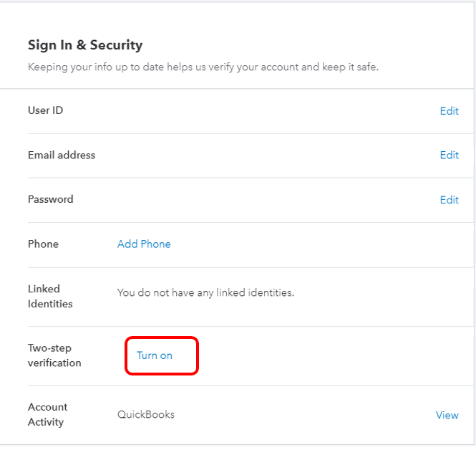The width and height of the screenshot is (476, 450).
Task: Click Edit link for User ID
Action: [449, 111]
